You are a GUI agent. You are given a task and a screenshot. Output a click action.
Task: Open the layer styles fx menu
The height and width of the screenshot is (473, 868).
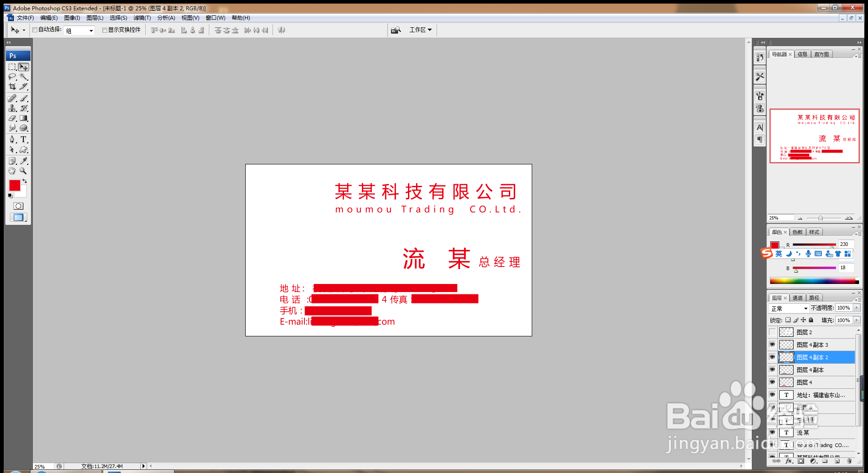(788, 461)
